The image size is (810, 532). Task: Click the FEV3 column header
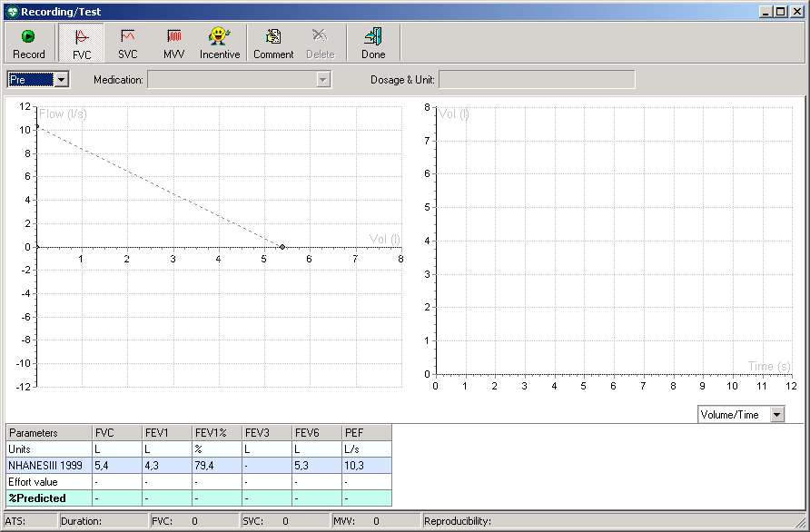267,433
